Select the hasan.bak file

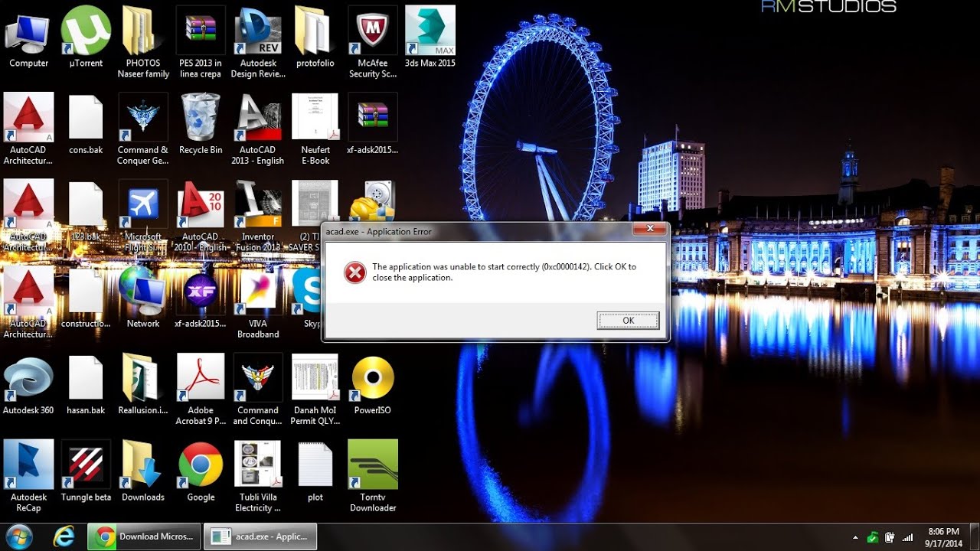[x=86, y=384]
